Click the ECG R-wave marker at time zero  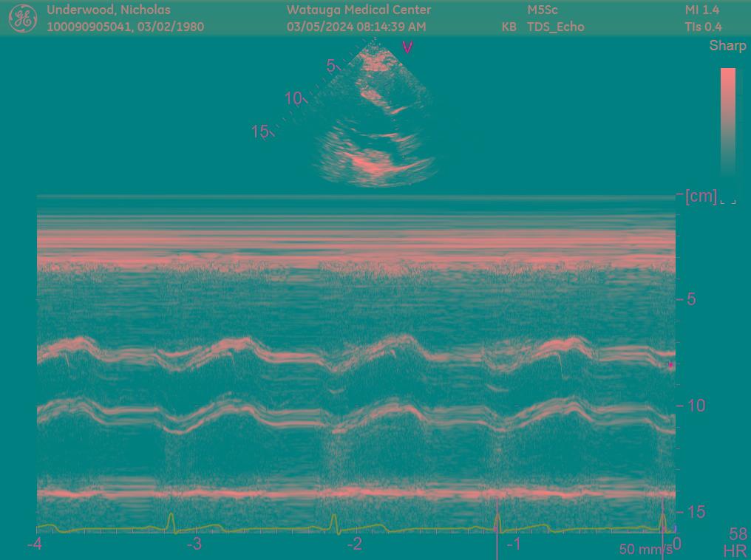point(663,520)
